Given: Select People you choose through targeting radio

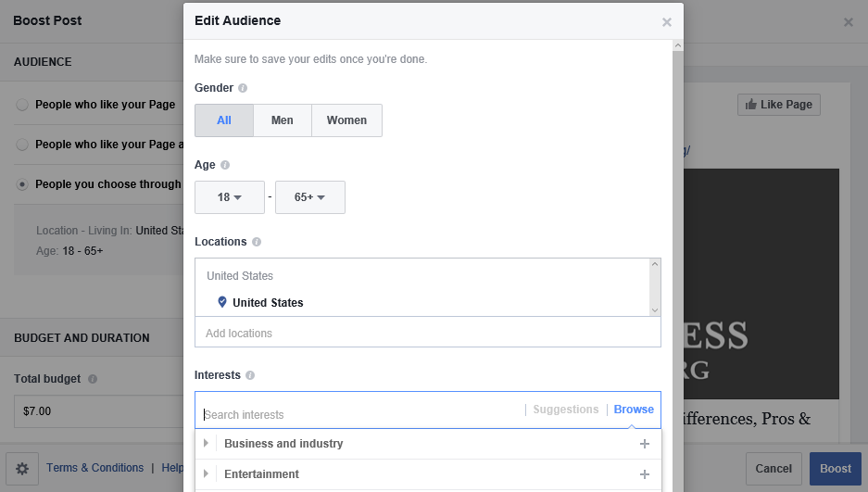Looking at the screenshot, I should tap(22, 184).
